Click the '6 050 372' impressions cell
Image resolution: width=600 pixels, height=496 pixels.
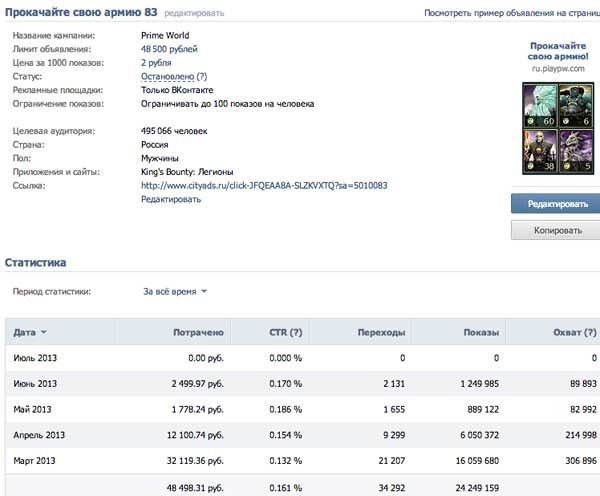479,435
